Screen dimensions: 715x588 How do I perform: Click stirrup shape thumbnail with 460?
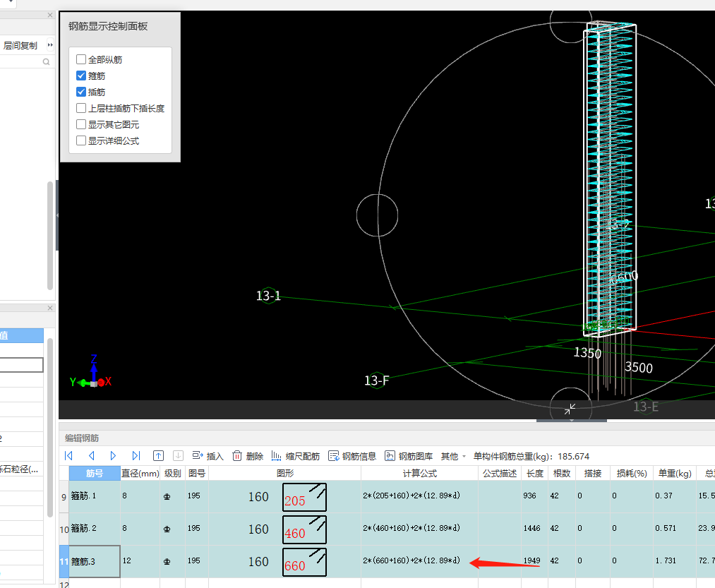coord(304,529)
